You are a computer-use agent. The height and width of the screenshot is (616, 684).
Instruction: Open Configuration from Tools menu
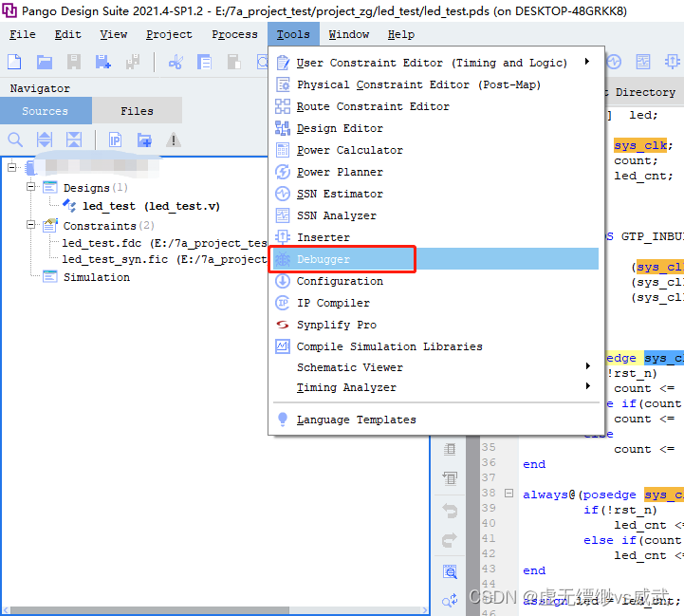(435, 281)
